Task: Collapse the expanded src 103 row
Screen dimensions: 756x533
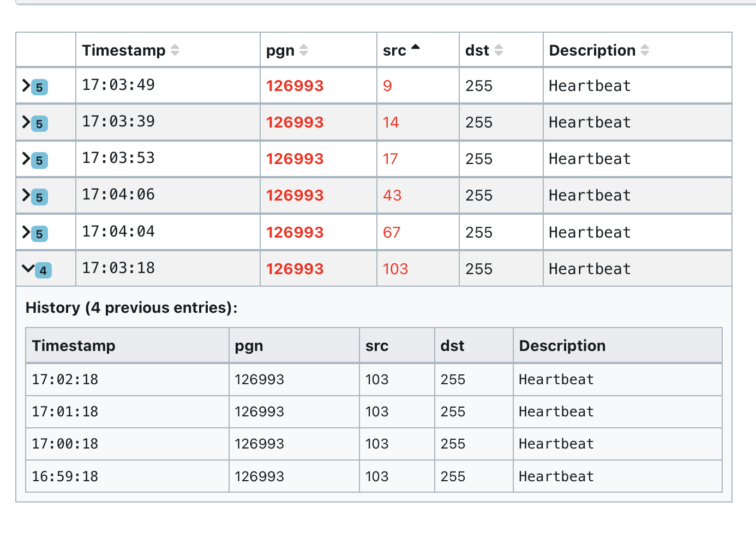Action: point(27,268)
